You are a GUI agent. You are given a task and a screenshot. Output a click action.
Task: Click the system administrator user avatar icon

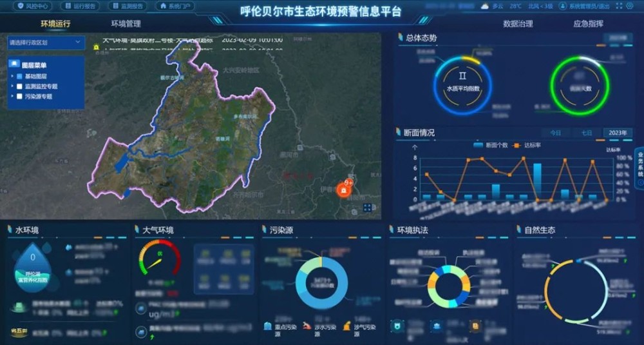[563, 6]
